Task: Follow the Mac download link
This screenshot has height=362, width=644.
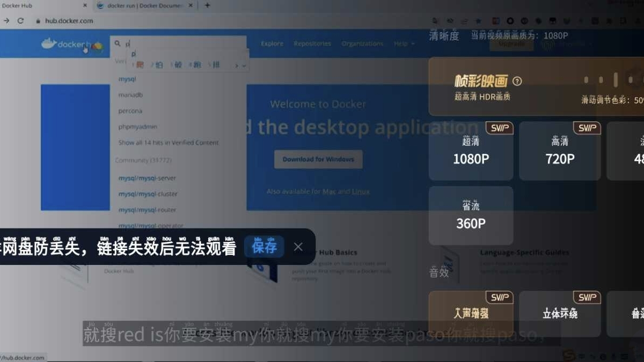Action: tap(328, 191)
